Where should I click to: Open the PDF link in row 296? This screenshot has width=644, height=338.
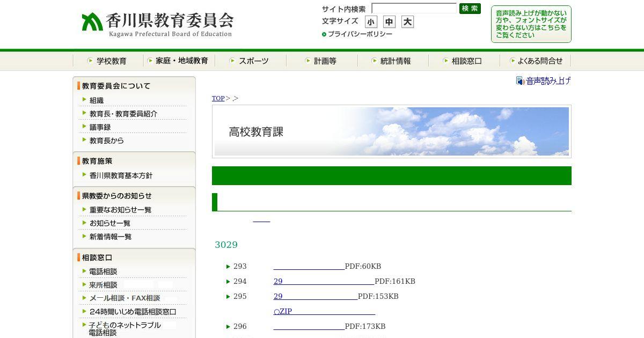pyautogui.click(x=309, y=327)
